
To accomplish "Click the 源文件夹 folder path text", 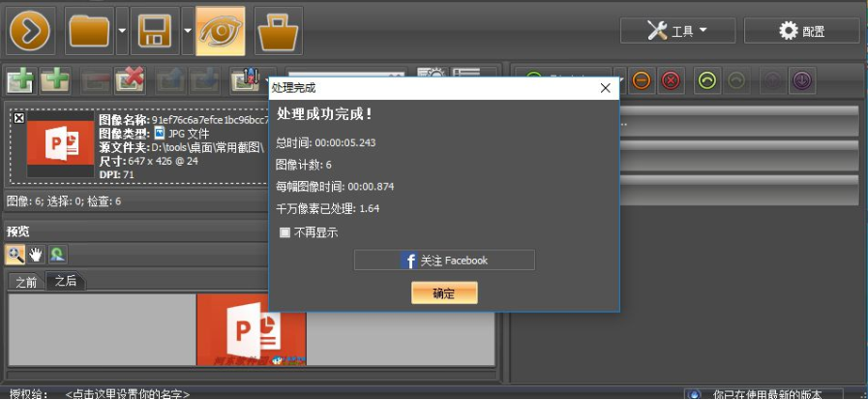I will tap(182, 147).
